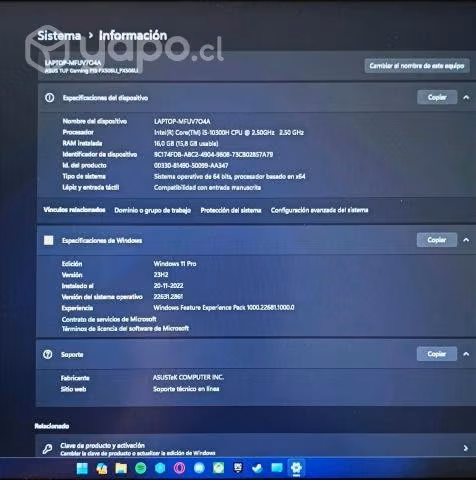Select the processor value Intel Core i5-10300H
This screenshot has width=476, height=480.
[x=229, y=132]
